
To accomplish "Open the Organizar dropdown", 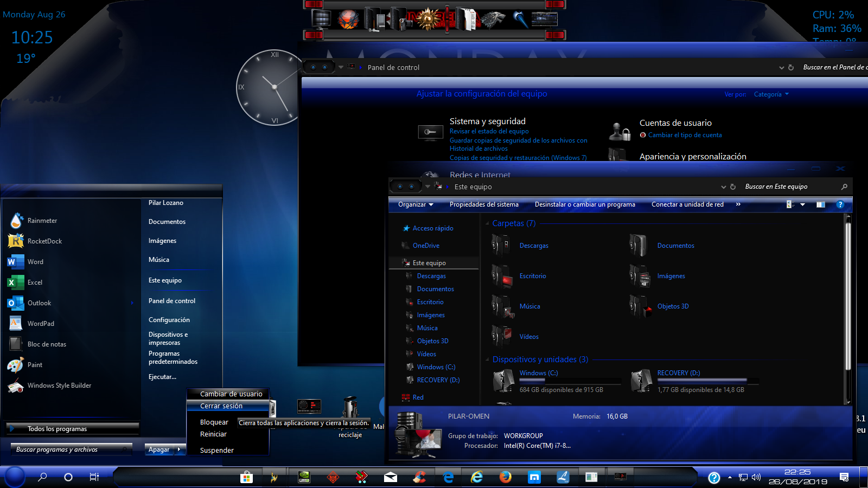I will 414,204.
